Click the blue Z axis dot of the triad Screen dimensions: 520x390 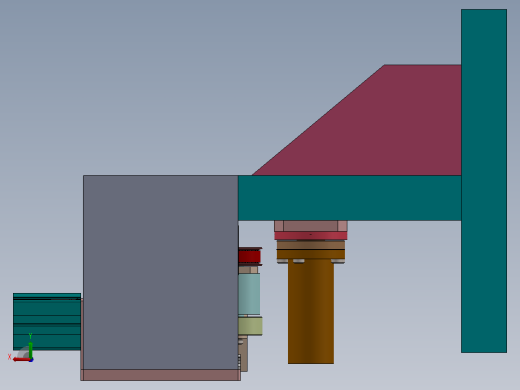click(x=31, y=360)
